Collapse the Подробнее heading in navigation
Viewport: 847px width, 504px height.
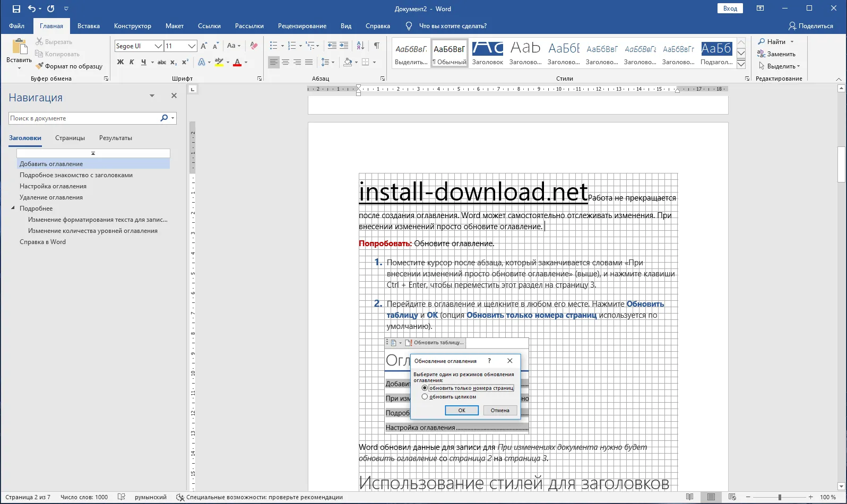(13, 208)
